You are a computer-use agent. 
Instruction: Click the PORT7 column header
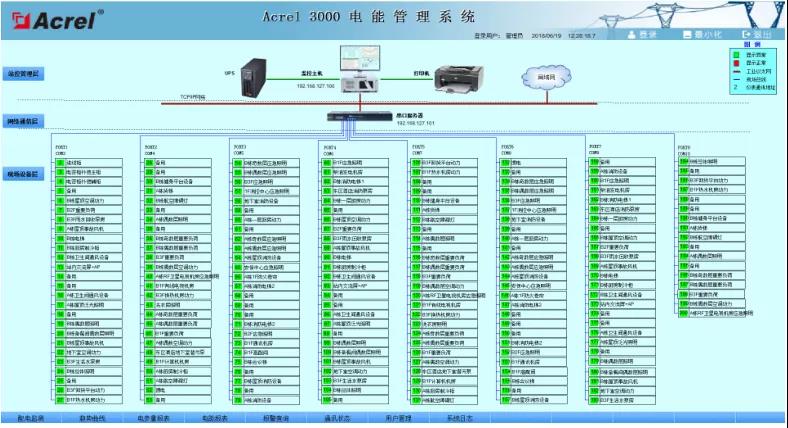click(x=596, y=146)
